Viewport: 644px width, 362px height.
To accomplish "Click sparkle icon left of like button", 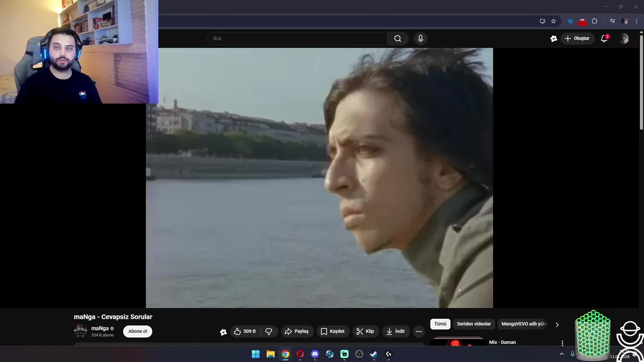I will click(x=223, y=332).
